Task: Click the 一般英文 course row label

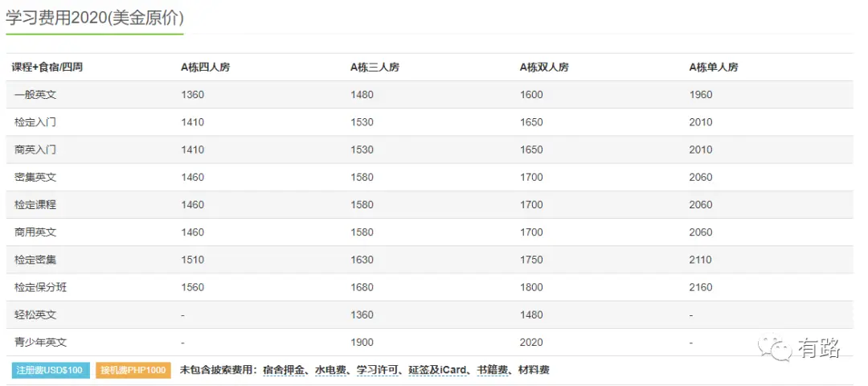Action: [35, 95]
